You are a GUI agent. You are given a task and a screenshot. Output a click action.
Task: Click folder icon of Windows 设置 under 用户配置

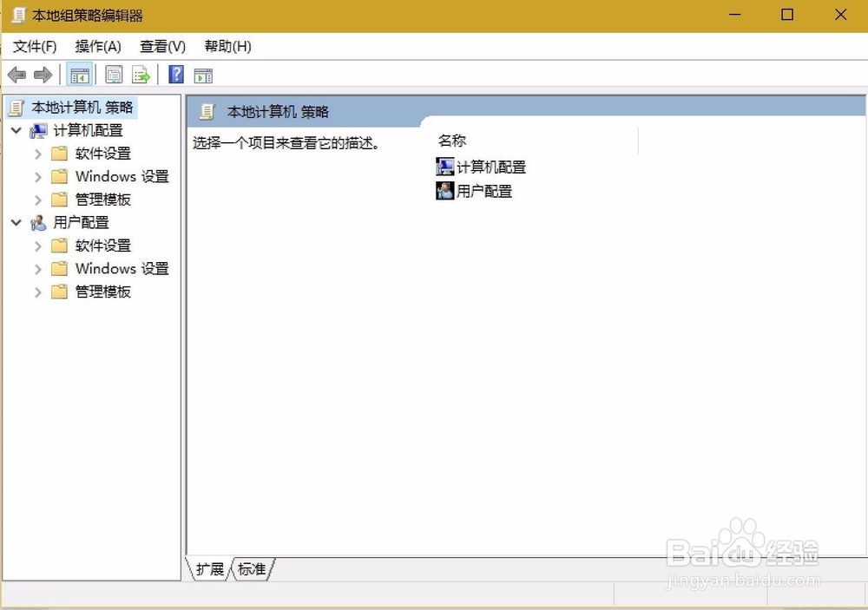[x=59, y=268]
